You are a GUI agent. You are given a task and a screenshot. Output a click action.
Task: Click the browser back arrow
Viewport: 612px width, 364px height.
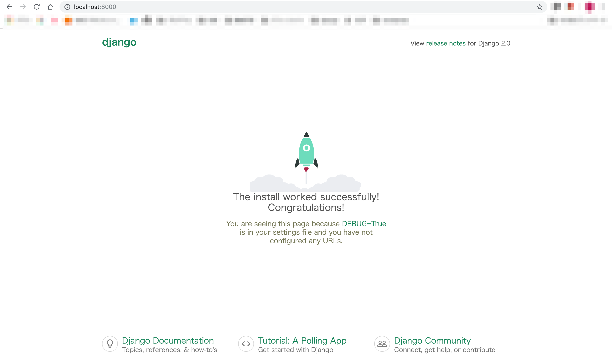(9, 7)
